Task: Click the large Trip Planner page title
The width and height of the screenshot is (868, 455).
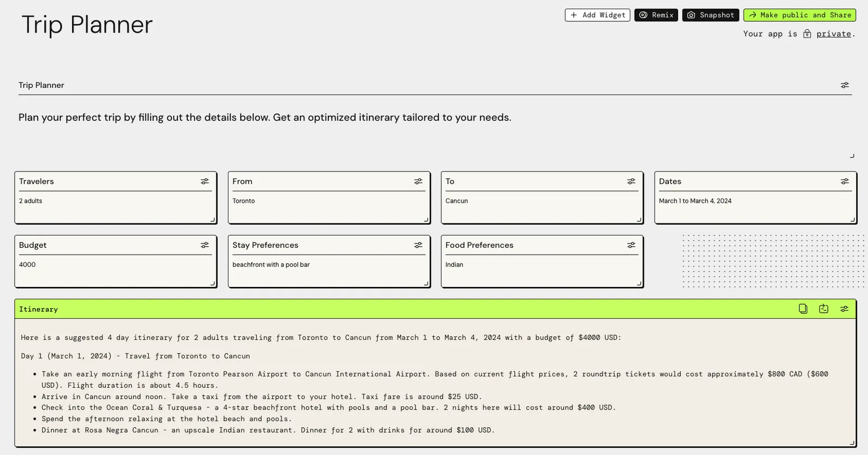Action: click(87, 25)
